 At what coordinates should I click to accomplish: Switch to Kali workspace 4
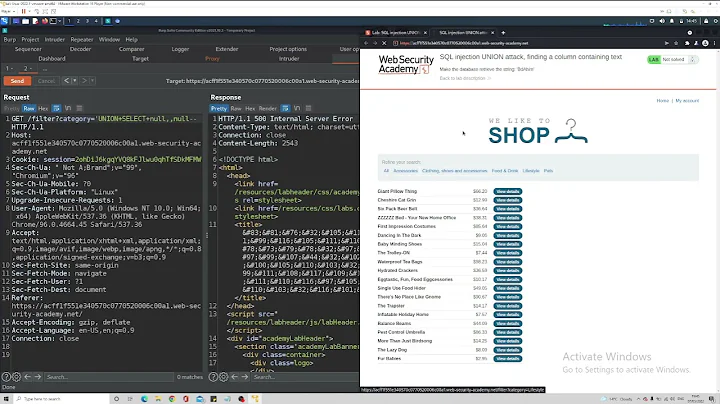point(96,21)
